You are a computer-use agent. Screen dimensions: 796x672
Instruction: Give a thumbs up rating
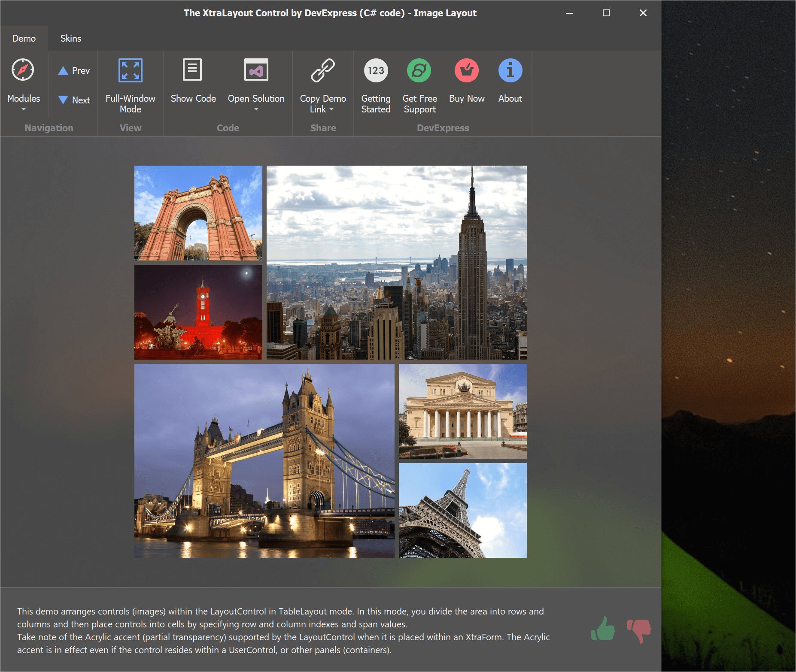[603, 630]
